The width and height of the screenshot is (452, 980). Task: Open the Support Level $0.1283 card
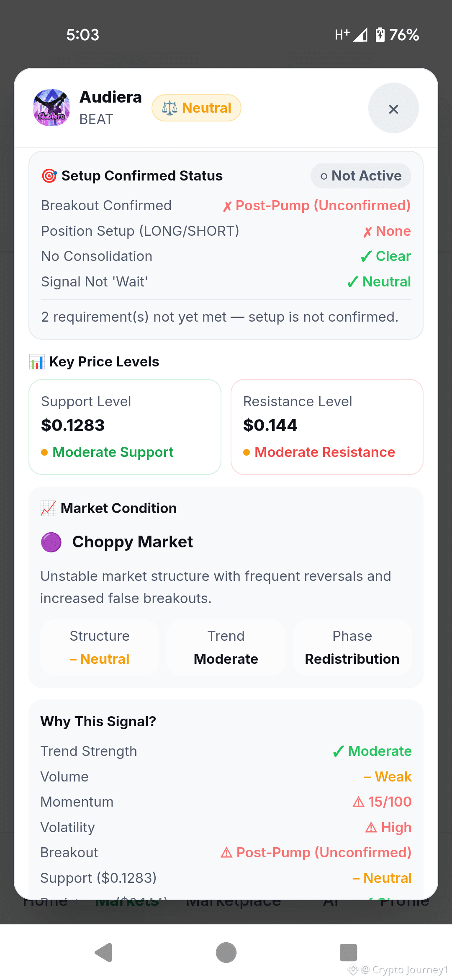pos(125,427)
